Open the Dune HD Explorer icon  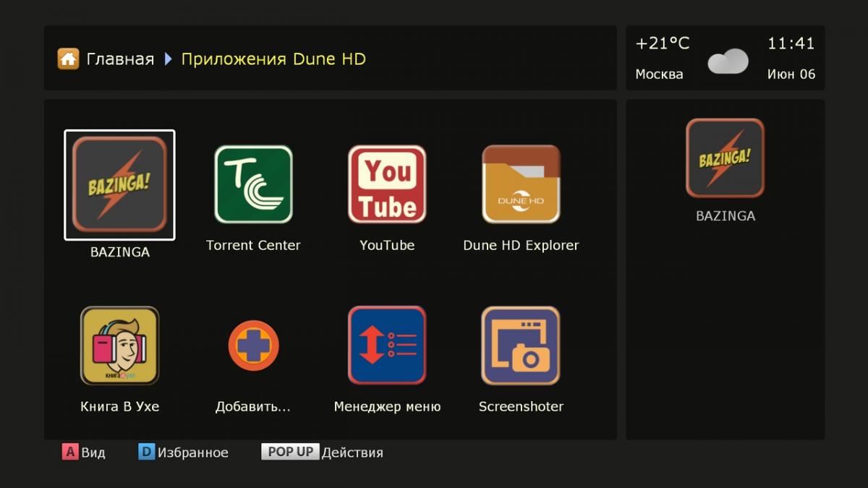pos(521,184)
